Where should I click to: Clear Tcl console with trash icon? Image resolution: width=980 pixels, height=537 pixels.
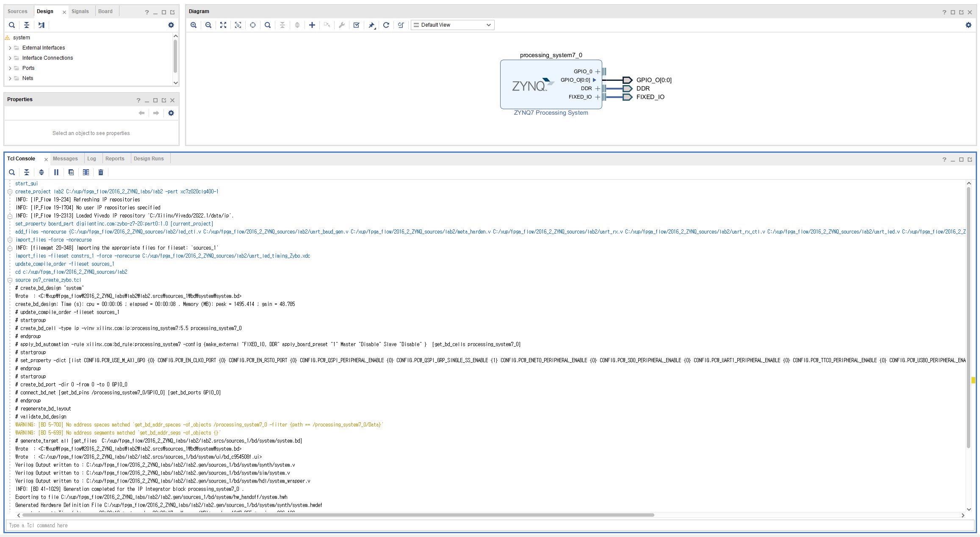[x=101, y=172]
